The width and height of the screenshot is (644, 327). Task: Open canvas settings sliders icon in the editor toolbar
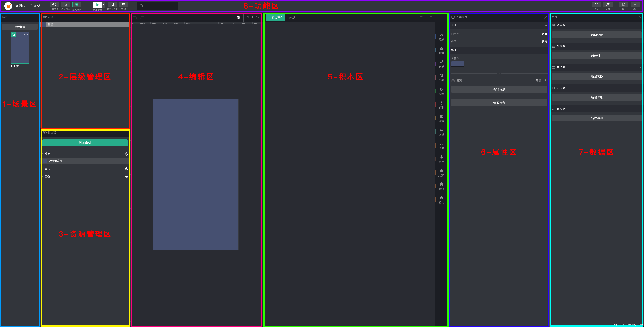tap(239, 17)
